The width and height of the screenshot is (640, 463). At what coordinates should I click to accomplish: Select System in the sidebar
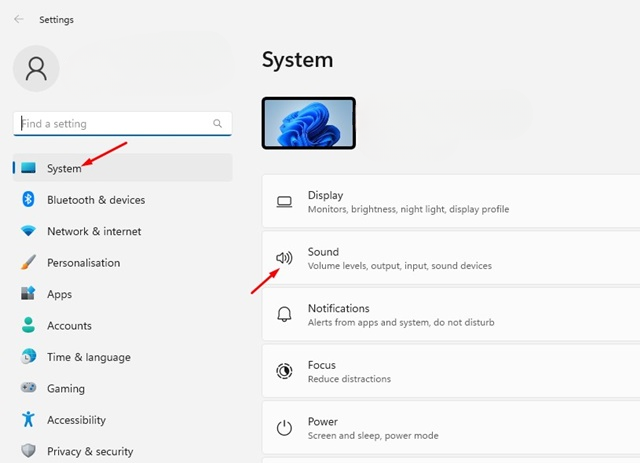[x=122, y=167]
